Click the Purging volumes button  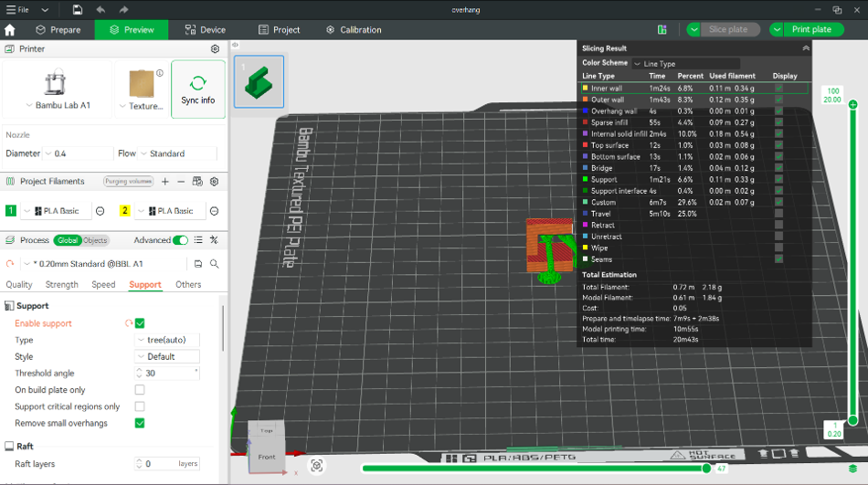pyautogui.click(x=128, y=182)
